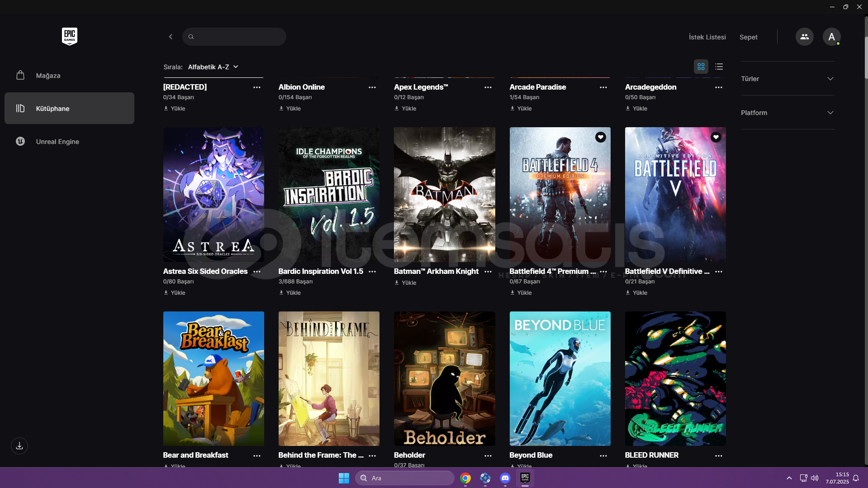Open Chrome from the taskbar

pos(465,478)
